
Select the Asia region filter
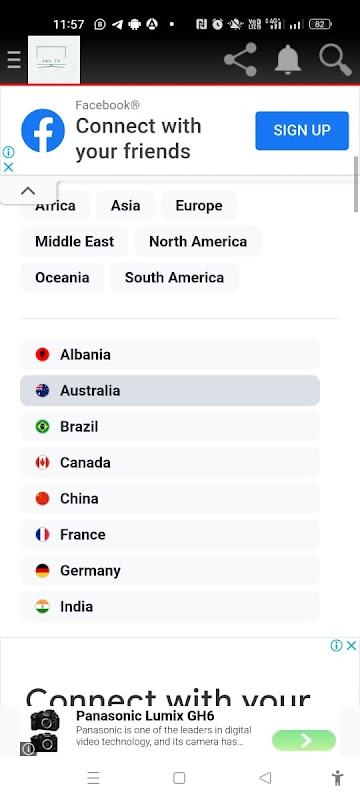(x=125, y=206)
